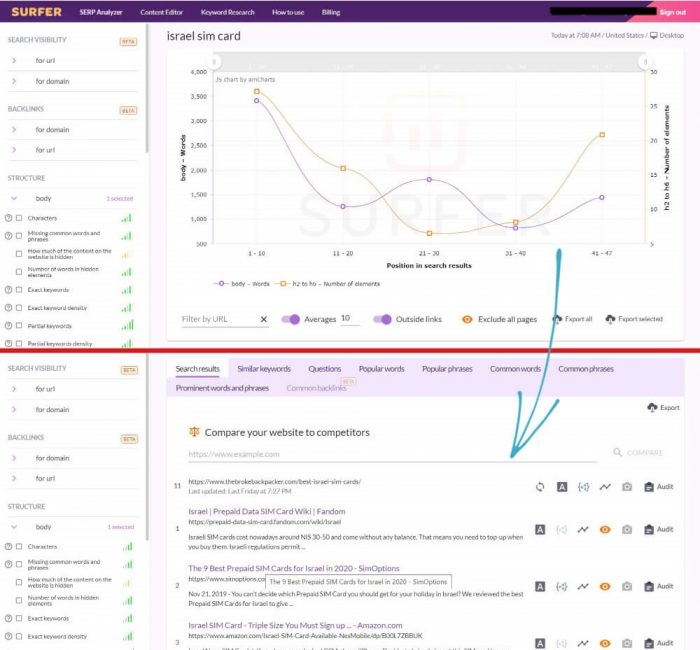This screenshot has width=700, height=650.
Task: Tick the Exact keywords checkbox in the upper sidebar
Action: coord(19,290)
